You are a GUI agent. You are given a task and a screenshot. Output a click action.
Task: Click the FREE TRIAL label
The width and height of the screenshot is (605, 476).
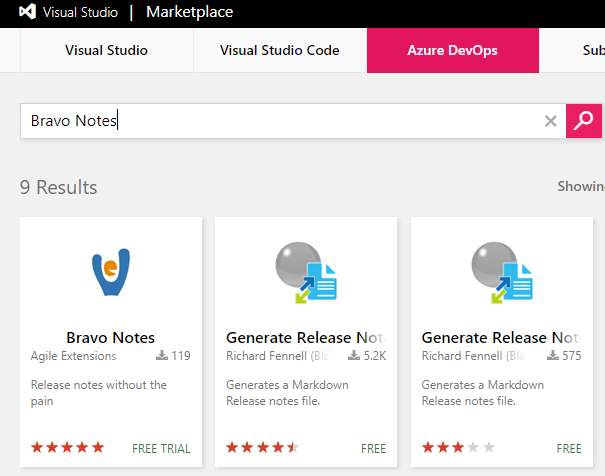point(161,449)
